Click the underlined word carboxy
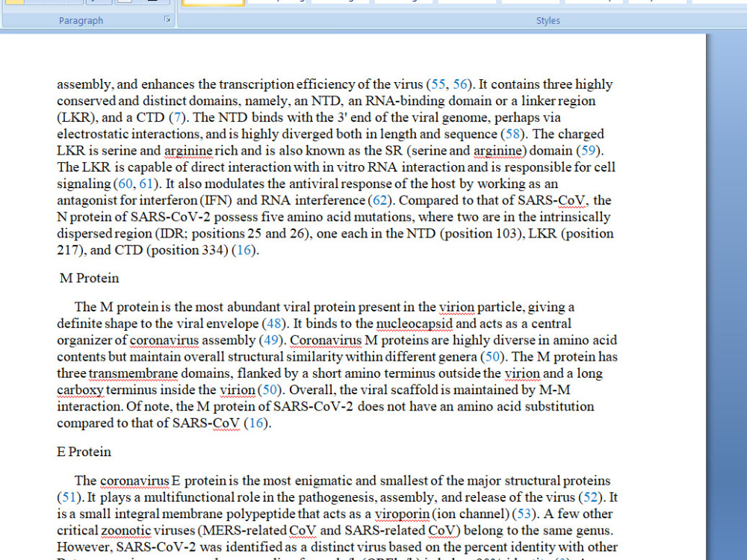Screen dimensions: 747x560 (80, 391)
